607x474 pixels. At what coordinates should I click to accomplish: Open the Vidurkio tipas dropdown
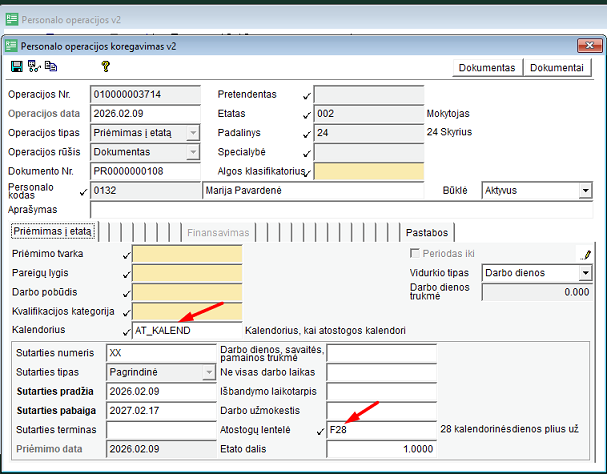[x=583, y=272]
